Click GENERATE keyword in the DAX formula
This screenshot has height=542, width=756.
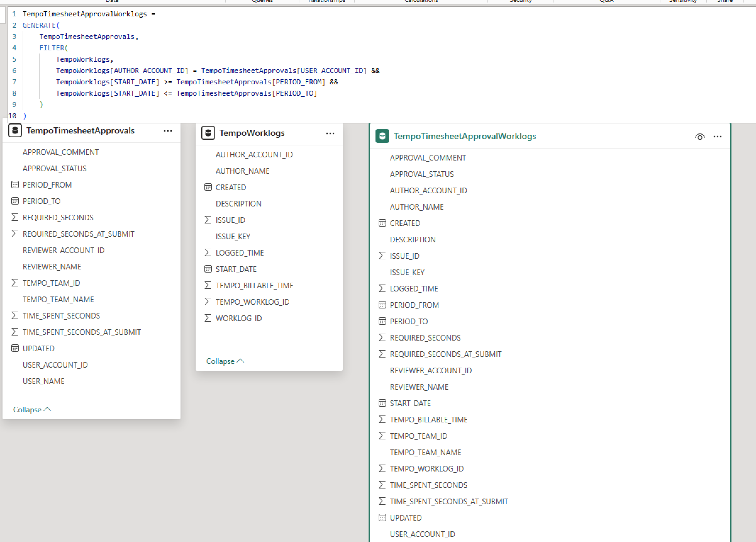point(39,25)
